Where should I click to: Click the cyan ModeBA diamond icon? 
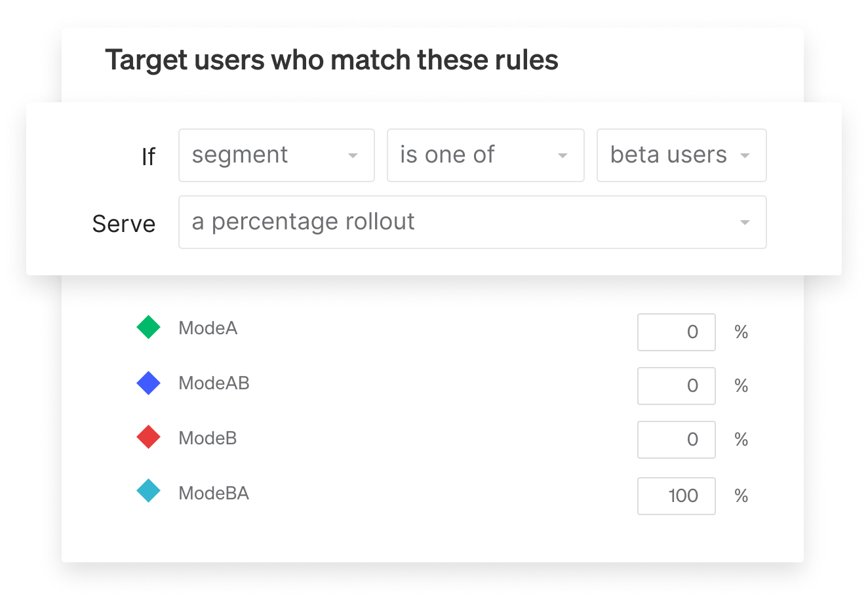tap(149, 491)
